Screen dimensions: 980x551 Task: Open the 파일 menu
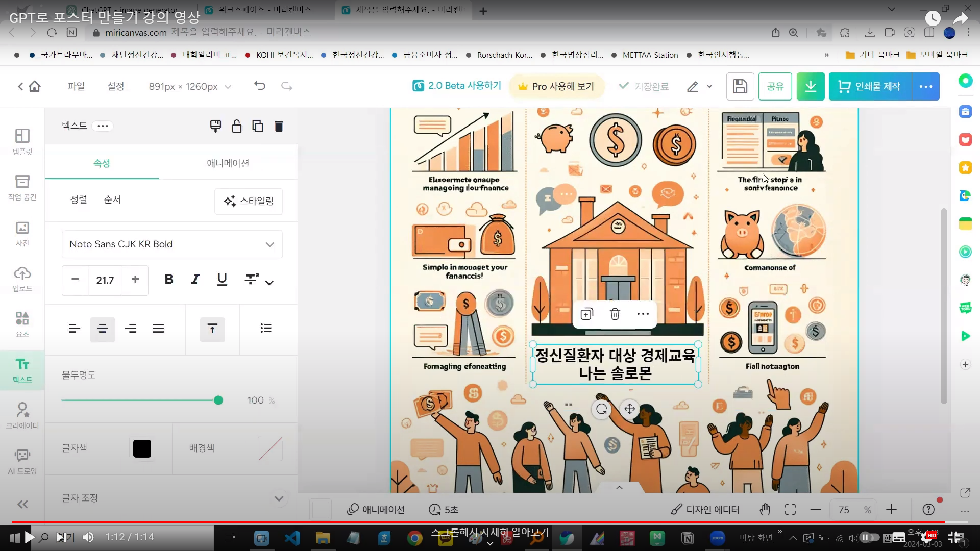pos(76,86)
